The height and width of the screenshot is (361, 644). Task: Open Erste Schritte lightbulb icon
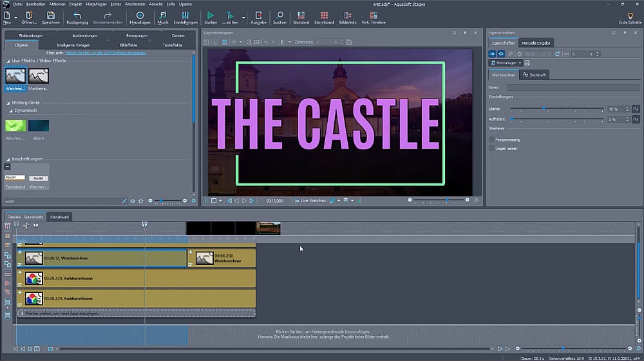click(630, 15)
